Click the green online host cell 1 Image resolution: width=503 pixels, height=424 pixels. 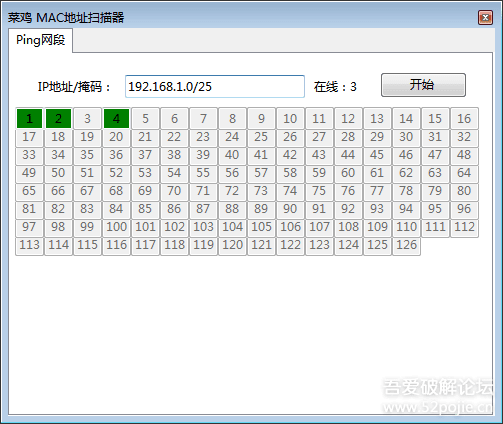[x=29, y=118]
